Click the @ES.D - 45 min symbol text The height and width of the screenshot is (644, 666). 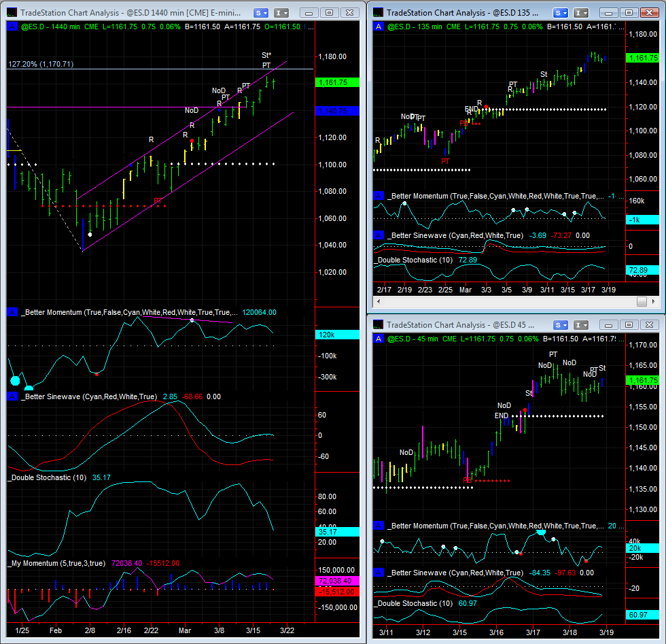coord(413,339)
